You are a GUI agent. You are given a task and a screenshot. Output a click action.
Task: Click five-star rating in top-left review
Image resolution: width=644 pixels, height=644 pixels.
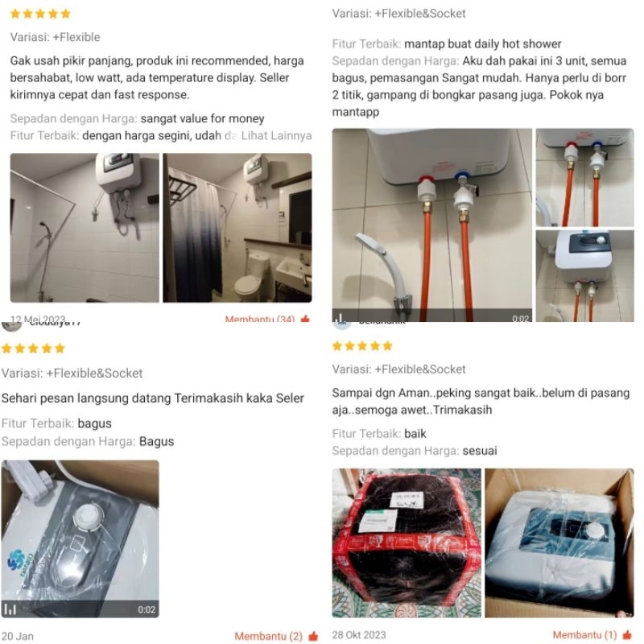pyautogui.click(x=40, y=14)
